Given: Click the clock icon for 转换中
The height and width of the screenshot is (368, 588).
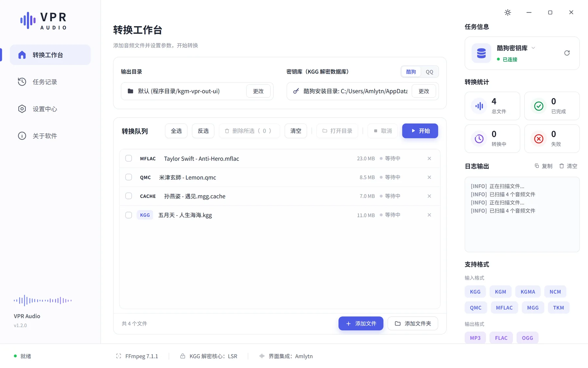Looking at the screenshot, I should (479, 139).
